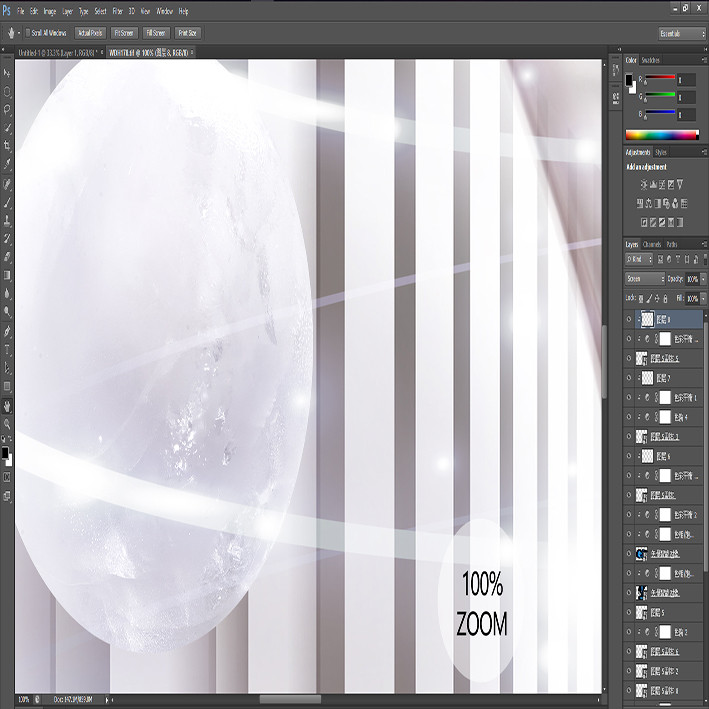This screenshot has width=709, height=709.
Task: Open the Filter menu
Action: [x=118, y=11]
